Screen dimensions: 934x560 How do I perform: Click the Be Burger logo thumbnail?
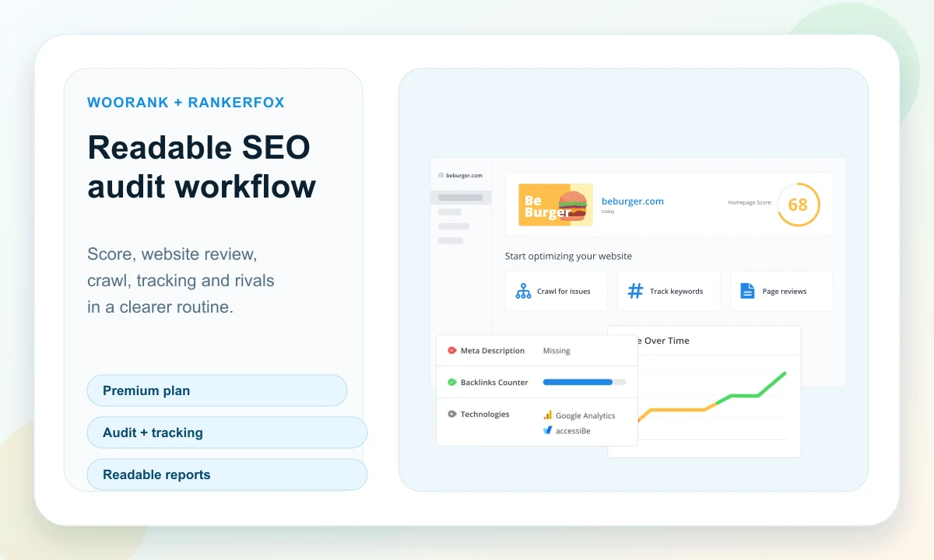[556, 205]
